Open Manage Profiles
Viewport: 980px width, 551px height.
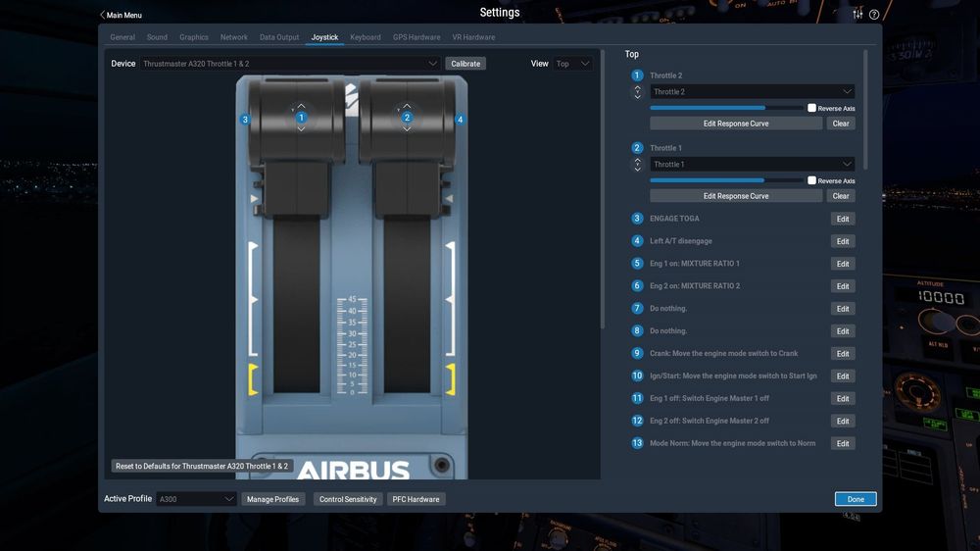pyautogui.click(x=273, y=499)
